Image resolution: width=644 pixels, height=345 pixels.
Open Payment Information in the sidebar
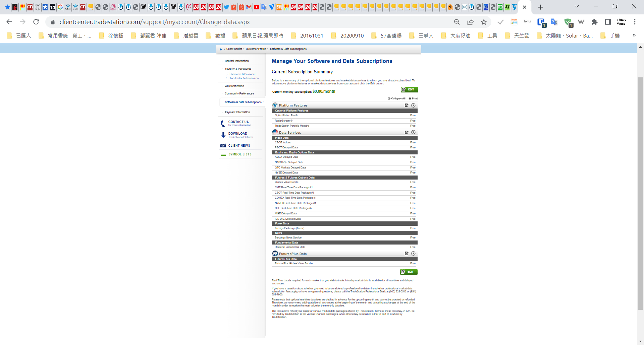[237, 112]
